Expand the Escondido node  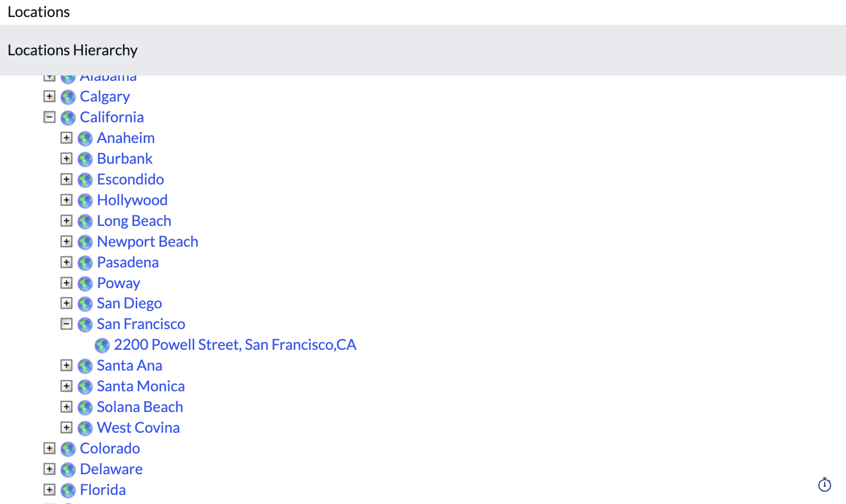pos(67,179)
